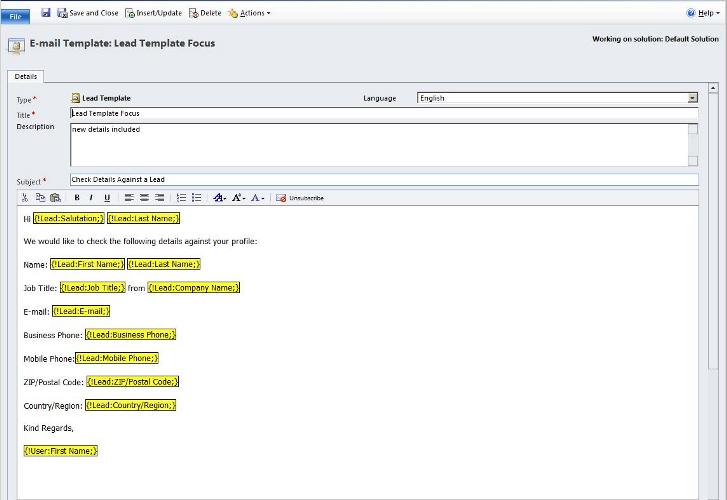Click Save and Close button

click(x=87, y=13)
